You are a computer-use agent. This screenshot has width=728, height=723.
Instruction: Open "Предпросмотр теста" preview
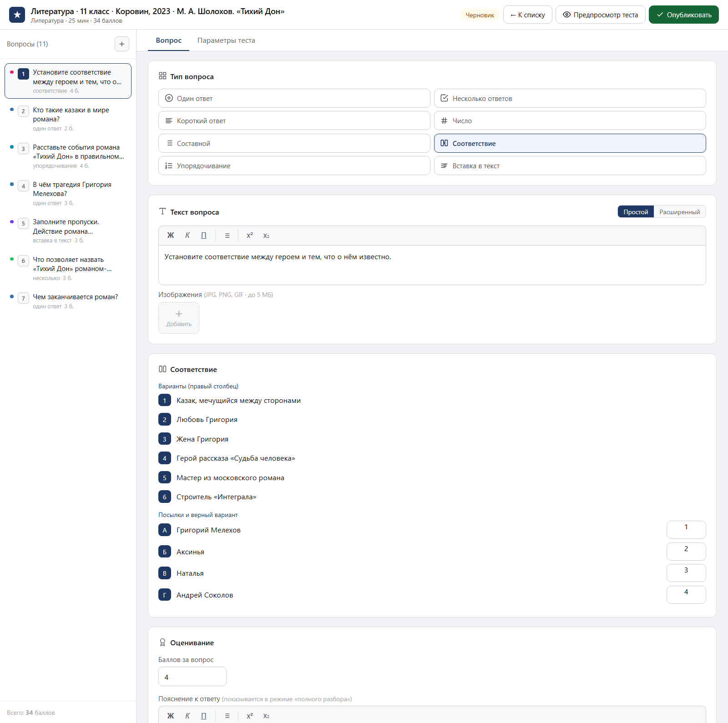(600, 15)
